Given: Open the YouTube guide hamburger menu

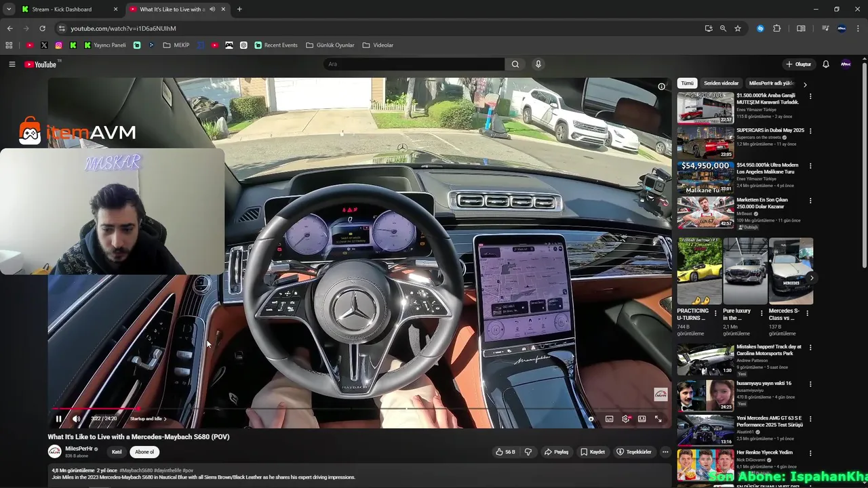Looking at the screenshot, I should tap(12, 64).
